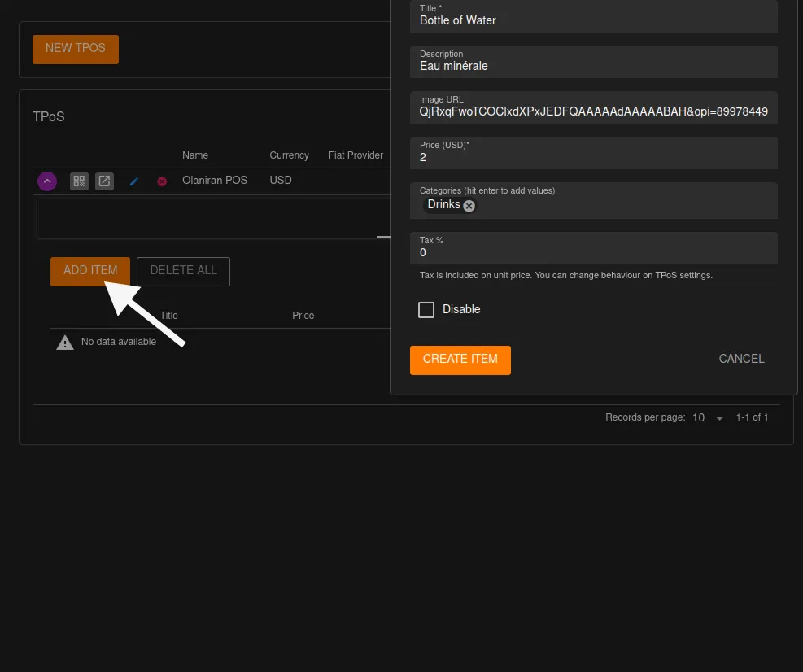Show QR code for Olaniran POS
Image resolution: width=803 pixels, height=672 pixels.
tap(79, 181)
